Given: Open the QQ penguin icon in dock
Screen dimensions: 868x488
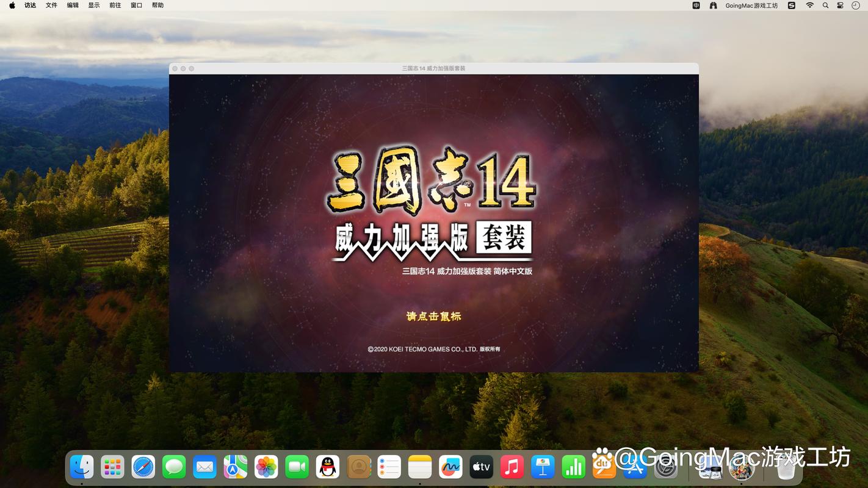Looking at the screenshot, I should pos(328,467).
